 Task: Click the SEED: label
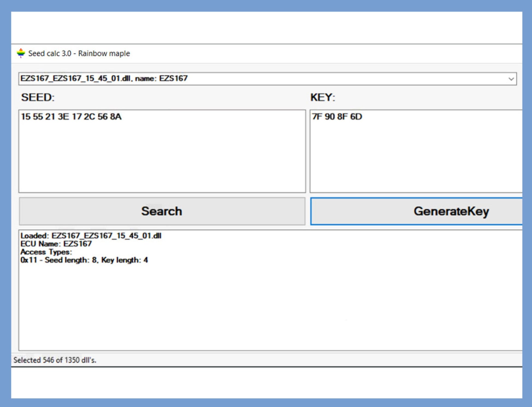(38, 98)
